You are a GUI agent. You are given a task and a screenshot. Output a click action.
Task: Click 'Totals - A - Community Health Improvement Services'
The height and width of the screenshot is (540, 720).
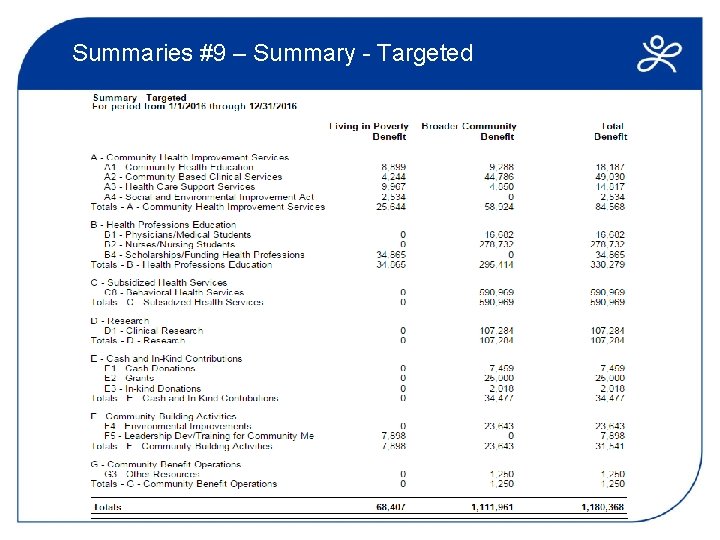208,207
